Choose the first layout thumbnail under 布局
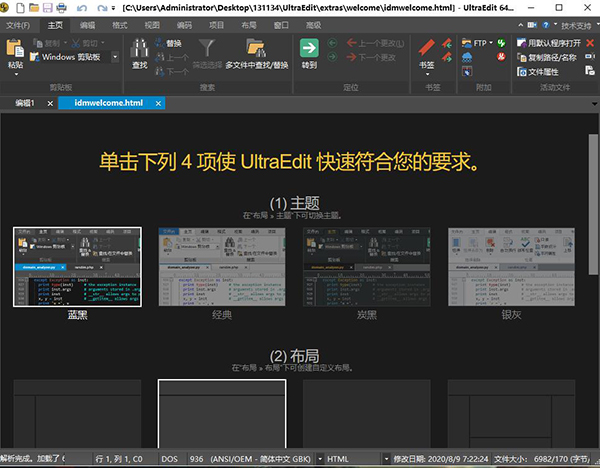Image resolution: width=600 pixels, height=468 pixels. coord(77,413)
